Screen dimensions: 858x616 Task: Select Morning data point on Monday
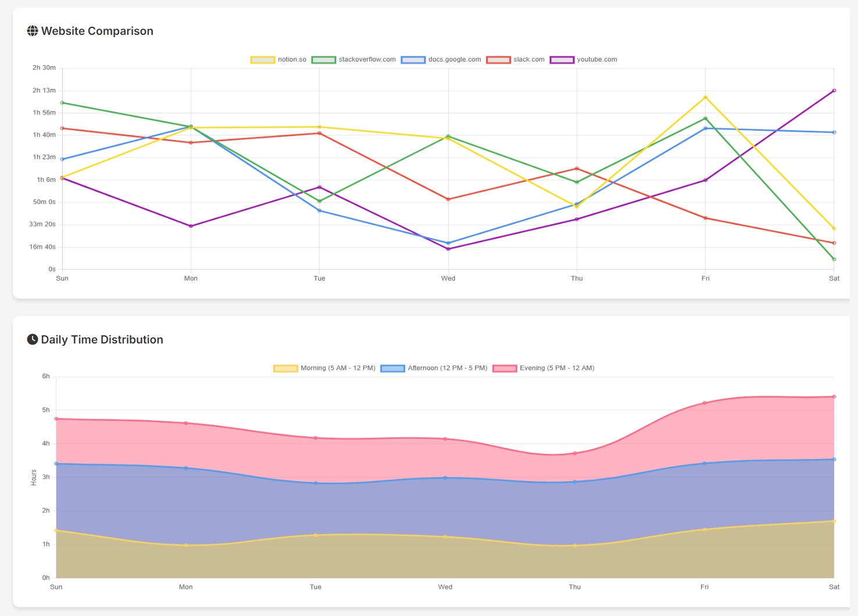186,545
